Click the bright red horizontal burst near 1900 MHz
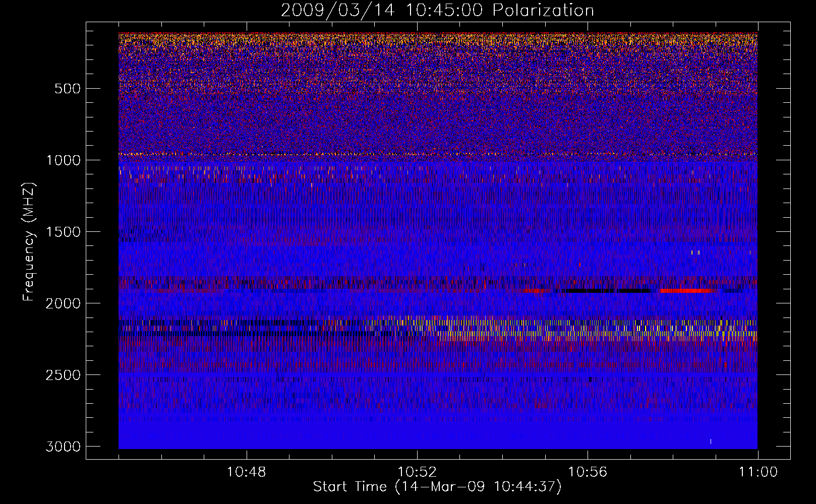The width and height of the screenshot is (816, 504). pos(685,291)
